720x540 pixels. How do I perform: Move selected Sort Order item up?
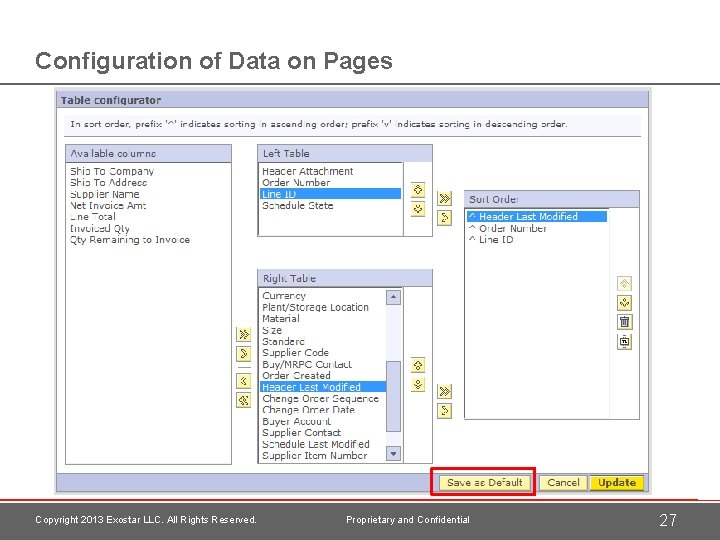tap(624, 283)
